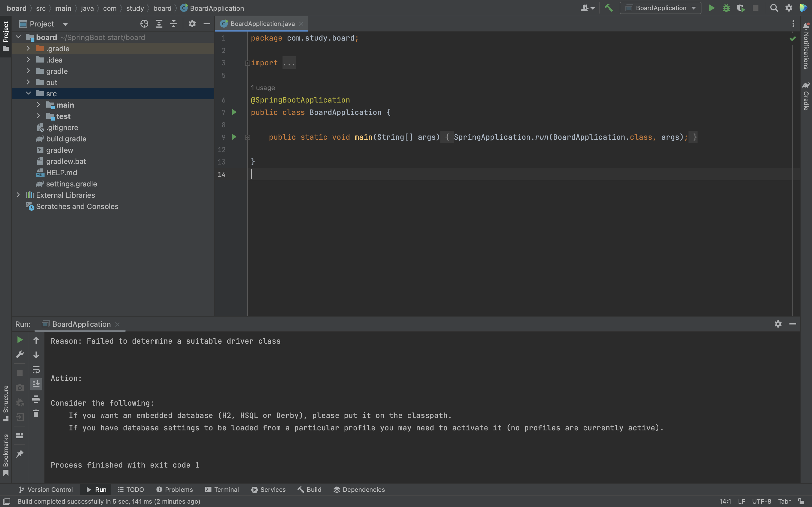Open the Terminal tool window tab
The image size is (812, 507).
tap(222, 490)
